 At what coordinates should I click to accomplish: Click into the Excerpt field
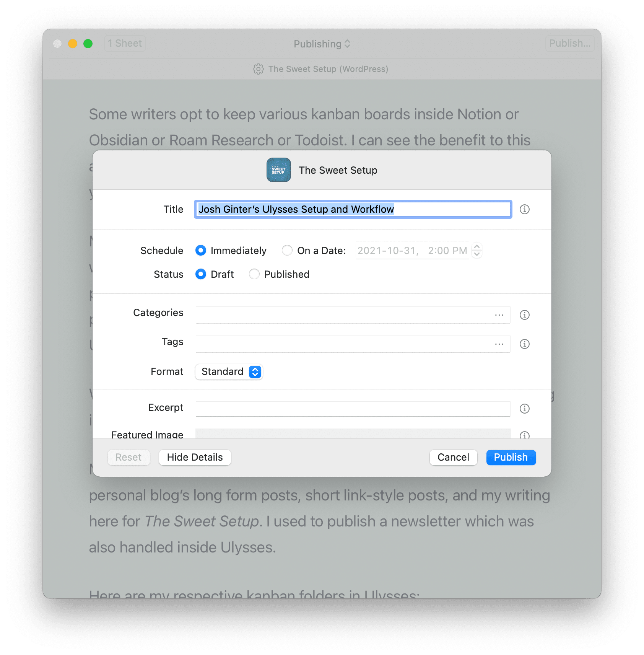[353, 409]
